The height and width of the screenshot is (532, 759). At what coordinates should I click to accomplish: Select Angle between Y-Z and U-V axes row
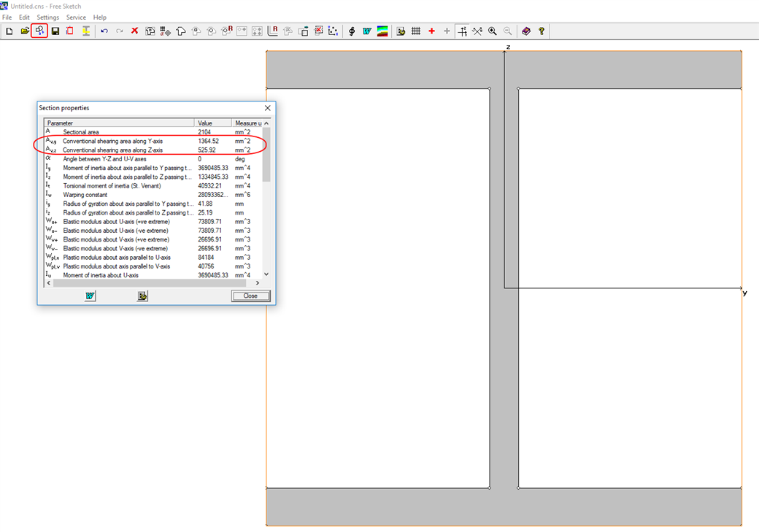[153, 159]
